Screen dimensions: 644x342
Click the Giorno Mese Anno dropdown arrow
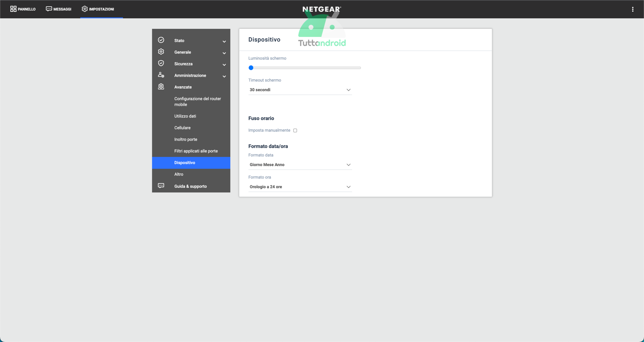(x=348, y=165)
